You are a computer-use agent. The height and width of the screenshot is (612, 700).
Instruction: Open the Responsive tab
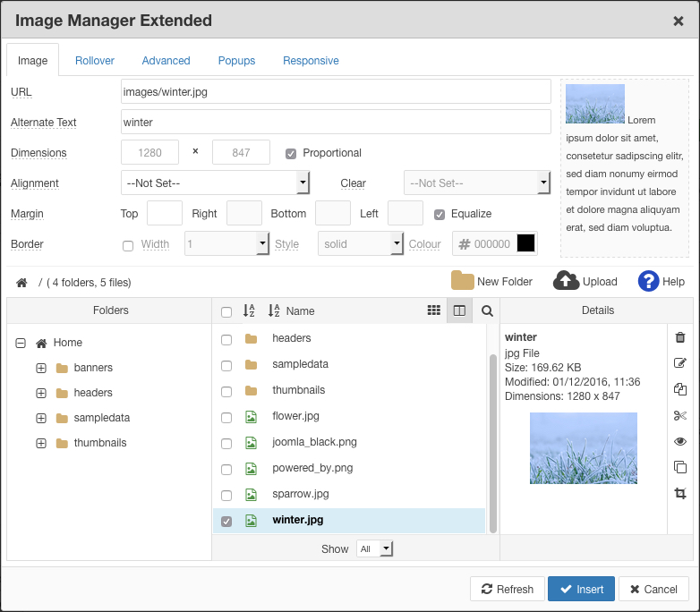click(x=311, y=61)
